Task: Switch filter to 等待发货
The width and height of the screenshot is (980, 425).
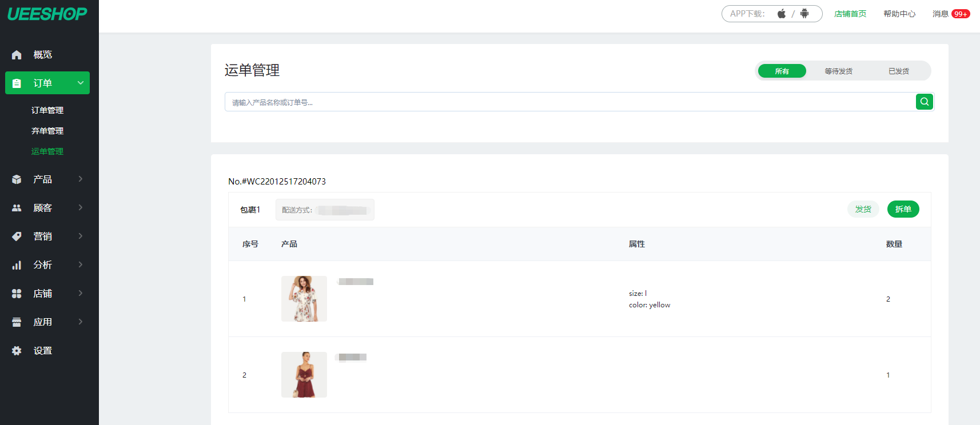Action: [x=838, y=71]
